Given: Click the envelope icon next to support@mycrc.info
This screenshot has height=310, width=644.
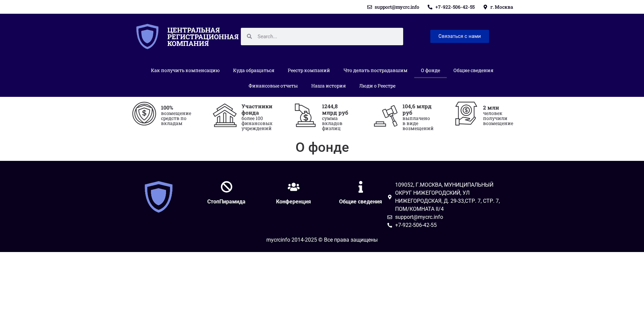Looking at the screenshot, I should pyautogui.click(x=370, y=7).
